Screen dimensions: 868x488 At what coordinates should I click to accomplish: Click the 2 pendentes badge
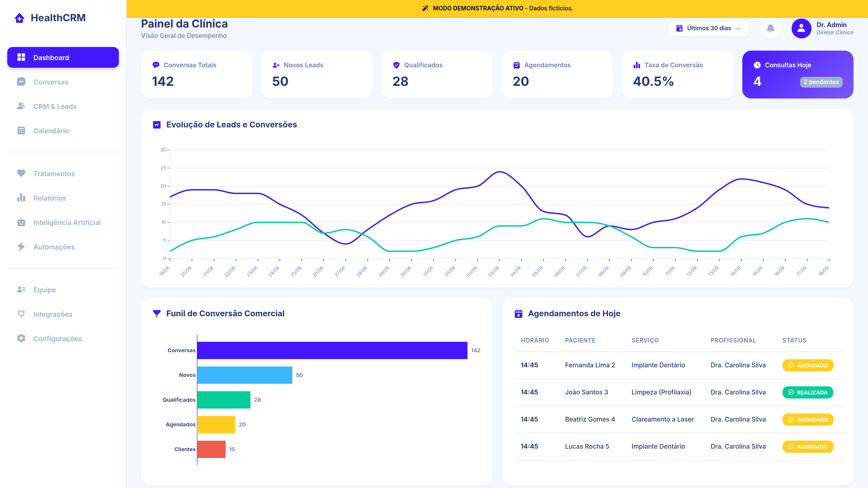pyautogui.click(x=821, y=82)
